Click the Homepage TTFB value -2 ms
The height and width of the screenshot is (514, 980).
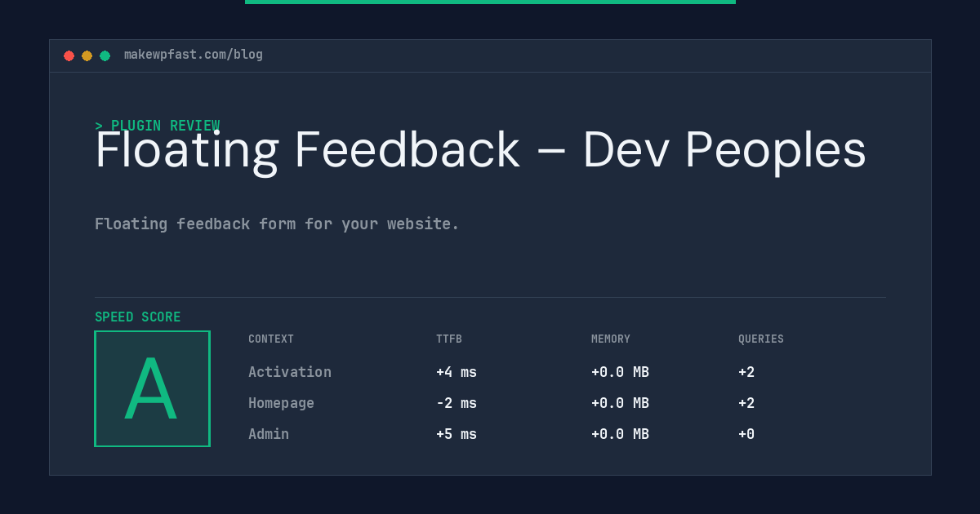457,403
